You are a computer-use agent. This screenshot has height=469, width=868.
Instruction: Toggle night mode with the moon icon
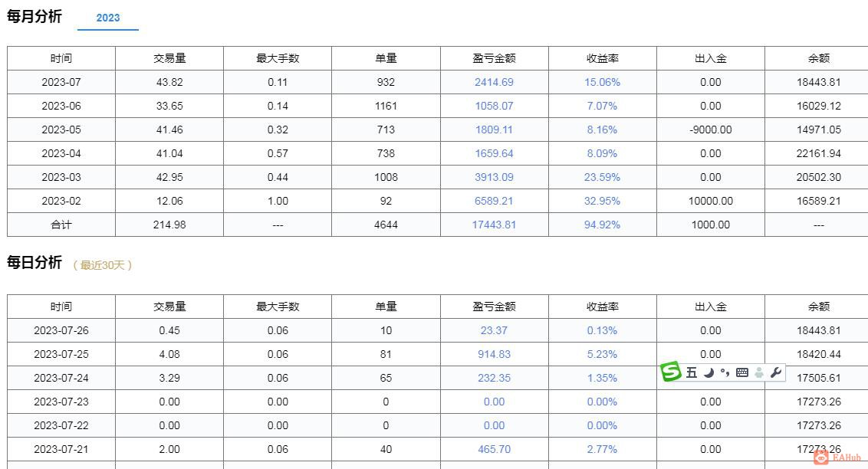click(709, 372)
